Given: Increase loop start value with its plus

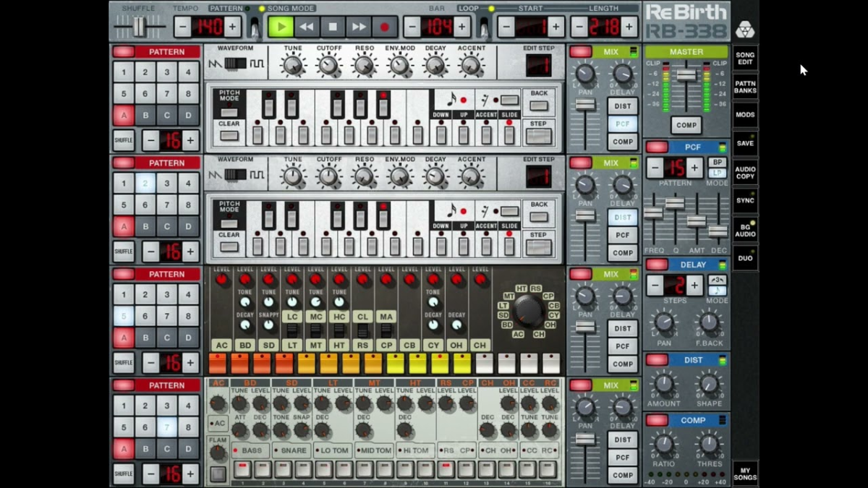Looking at the screenshot, I should (556, 27).
